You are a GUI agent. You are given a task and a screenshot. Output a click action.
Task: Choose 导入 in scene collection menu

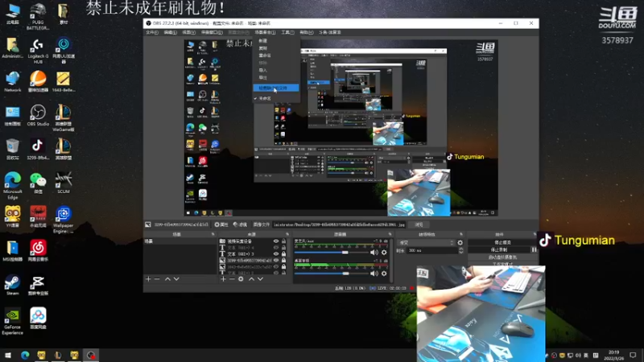(263, 70)
